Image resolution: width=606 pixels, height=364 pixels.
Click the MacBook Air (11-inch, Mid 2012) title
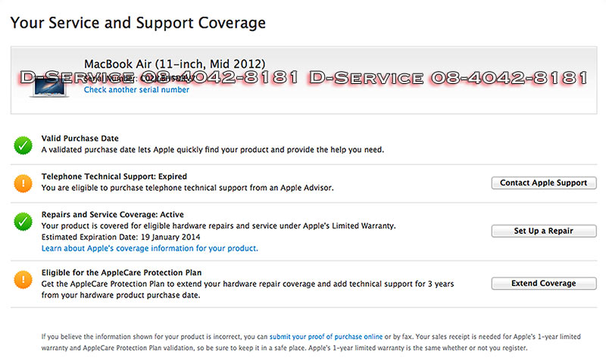tap(174, 64)
